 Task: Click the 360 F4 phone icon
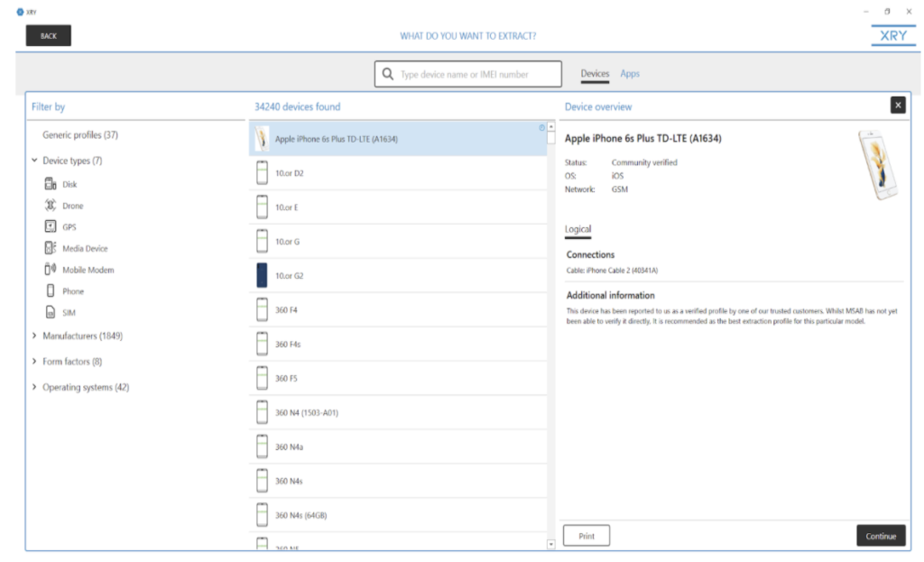(263, 309)
